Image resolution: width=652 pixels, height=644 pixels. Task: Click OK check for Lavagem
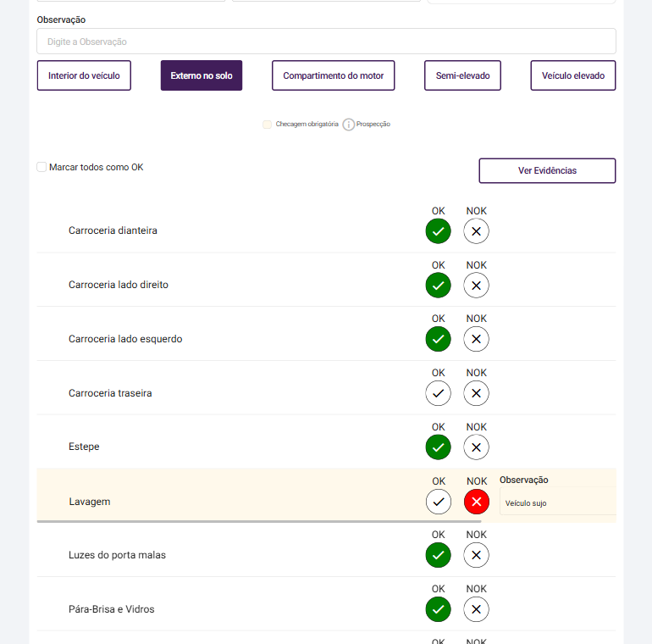point(438,502)
